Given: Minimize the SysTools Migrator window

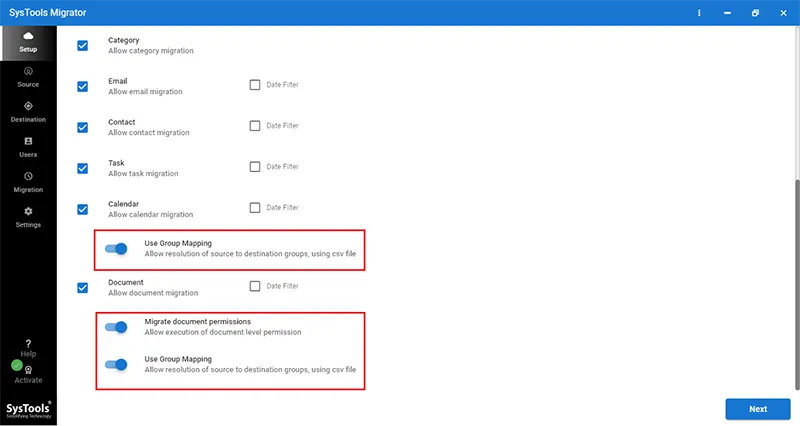Looking at the screenshot, I should pos(727,13).
